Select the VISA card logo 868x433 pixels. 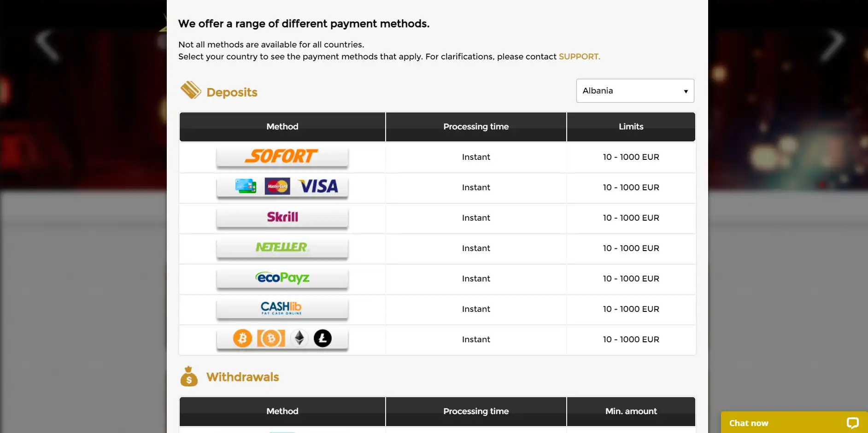point(318,187)
